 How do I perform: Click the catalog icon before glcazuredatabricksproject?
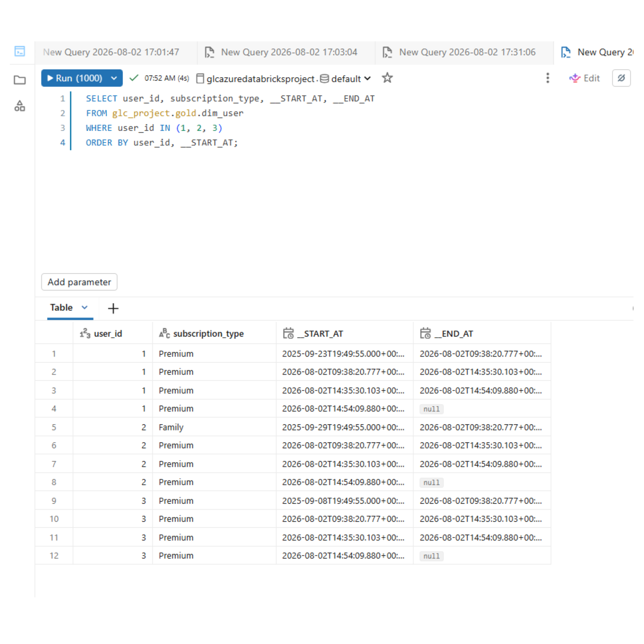click(x=200, y=79)
